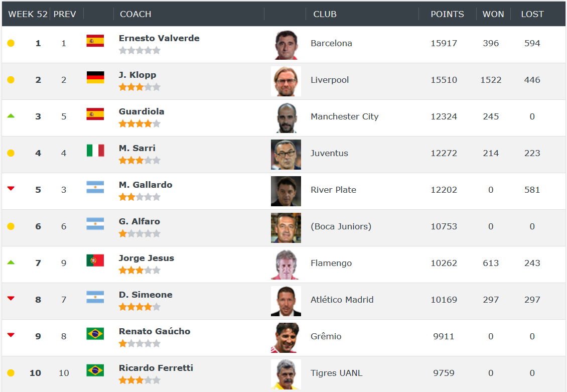Image resolution: width=567 pixels, height=392 pixels.
Task: Click the Portugal flag beside Jorge Jesus
Action: click(95, 260)
